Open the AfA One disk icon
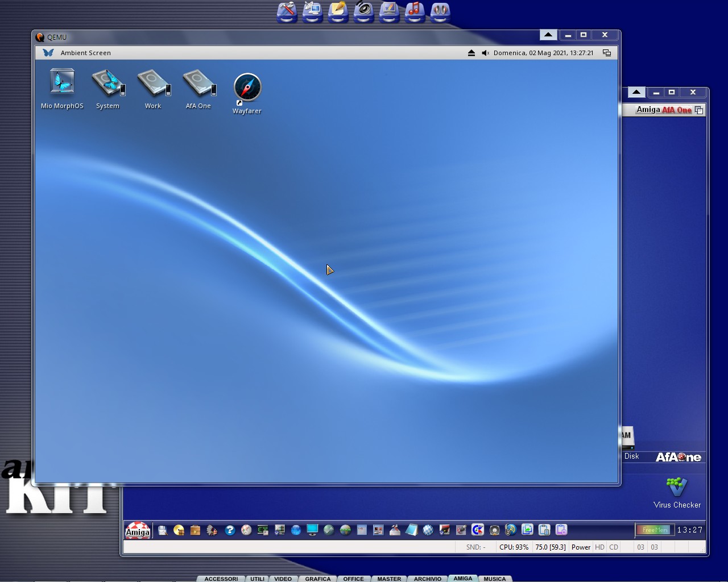The width and height of the screenshot is (728, 582). point(198,83)
